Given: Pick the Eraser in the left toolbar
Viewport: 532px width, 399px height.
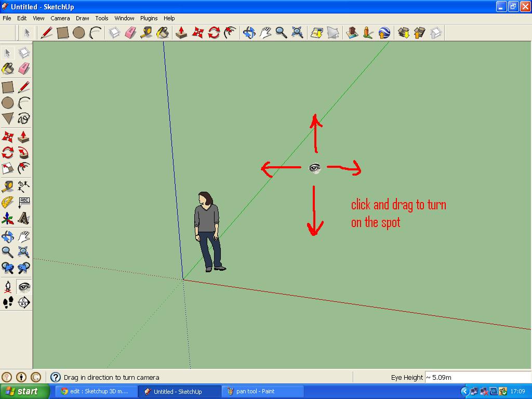Looking at the screenshot, I should coord(24,69).
